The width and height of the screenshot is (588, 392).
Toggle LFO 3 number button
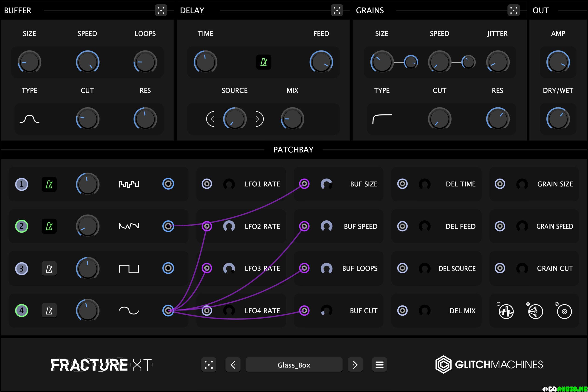coord(22,269)
